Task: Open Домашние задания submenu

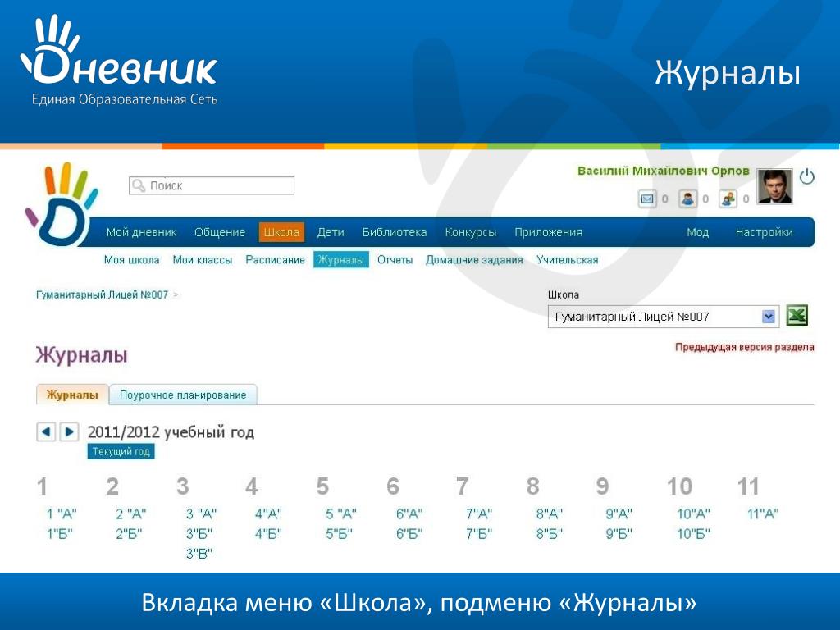Action: click(474, 260)
